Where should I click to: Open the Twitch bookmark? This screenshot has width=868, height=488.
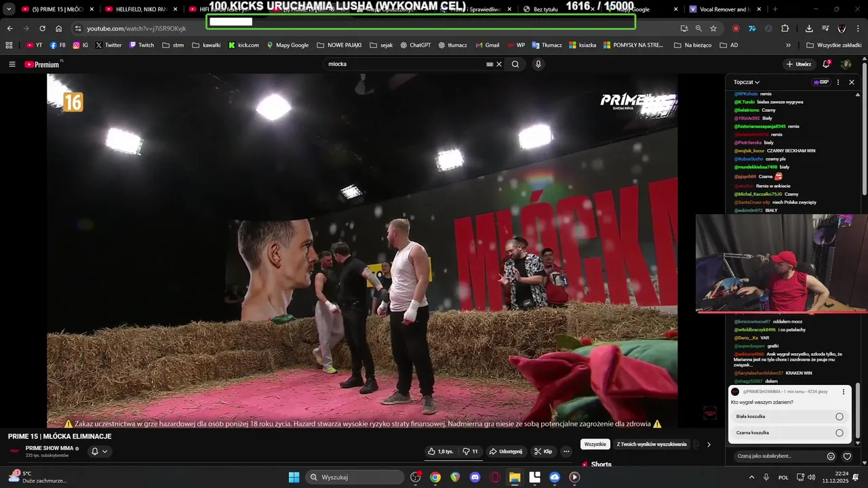pyautogui.click(x=142, y=45)
